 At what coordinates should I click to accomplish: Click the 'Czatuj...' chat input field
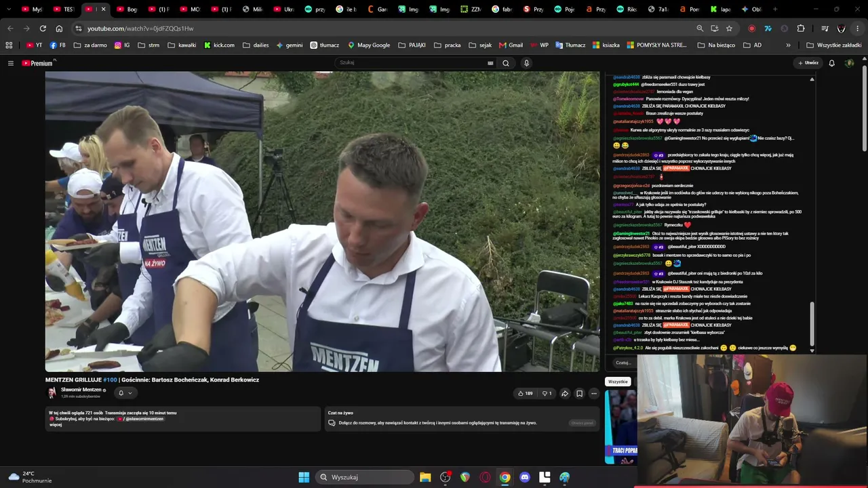pos(623,363)
